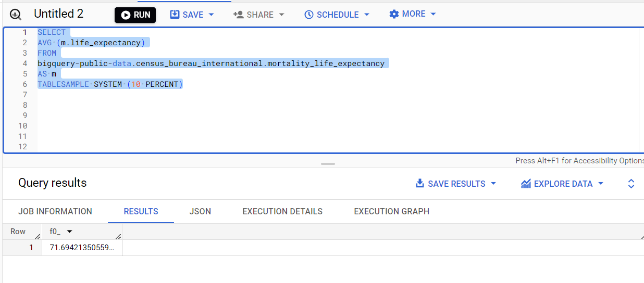The image size is (644, 283).
Task: Click the Press Alt+F1 for Accessibility Options hint
Action: [x=579, y=161]
